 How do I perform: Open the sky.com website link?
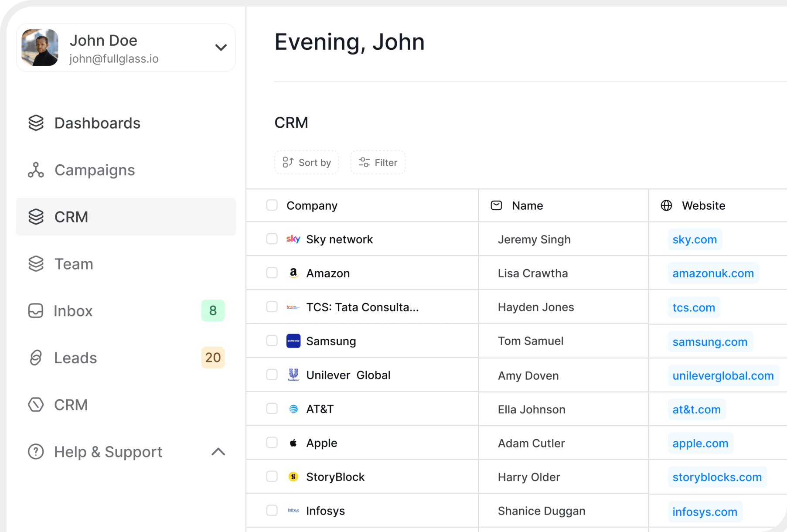[695, 239]
